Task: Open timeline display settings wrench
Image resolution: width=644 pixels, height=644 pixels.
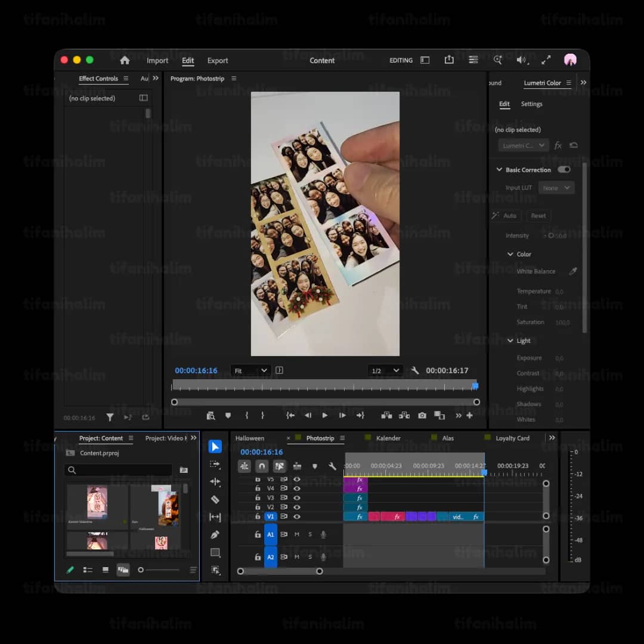Action: (332, 466)
